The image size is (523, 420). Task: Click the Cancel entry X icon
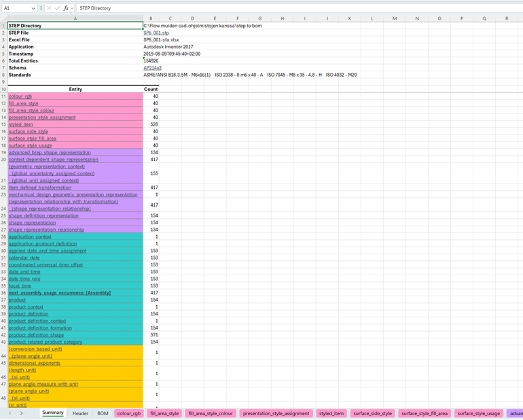pyautogui.click(x=49, y=8)
